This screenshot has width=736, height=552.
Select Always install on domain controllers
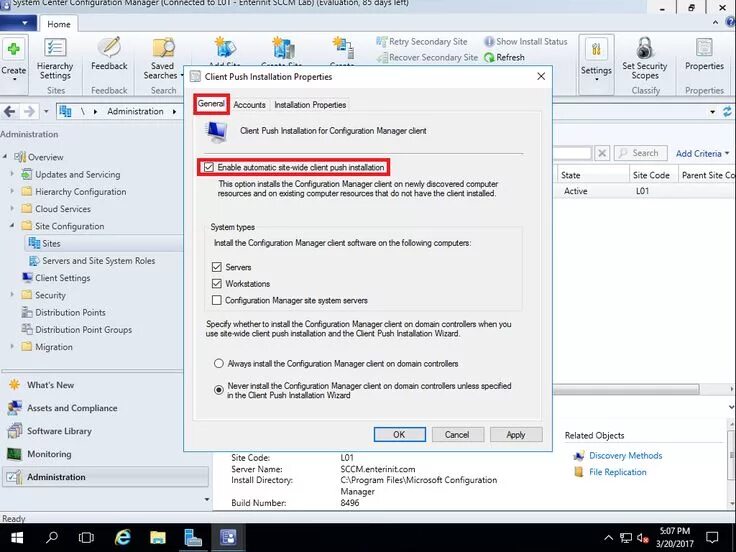tap(219, 364)
